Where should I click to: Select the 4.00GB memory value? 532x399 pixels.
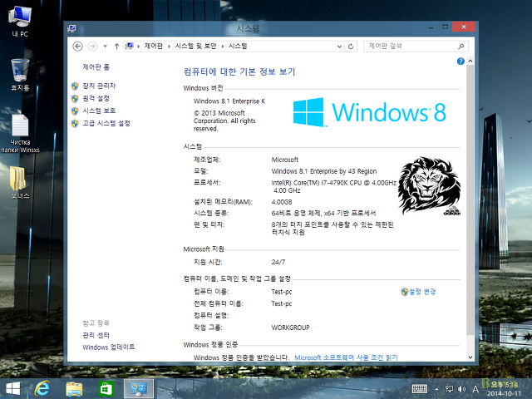click(282, 202)
